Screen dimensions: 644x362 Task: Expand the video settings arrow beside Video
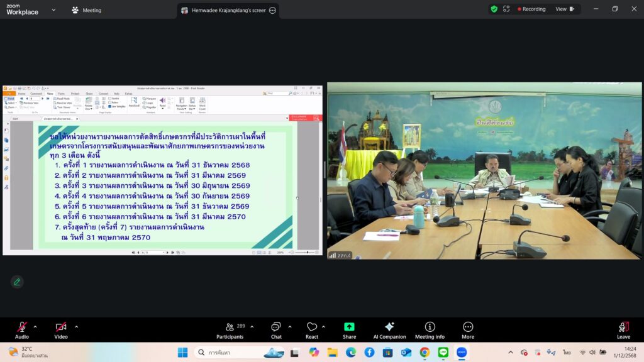point(77,326)
